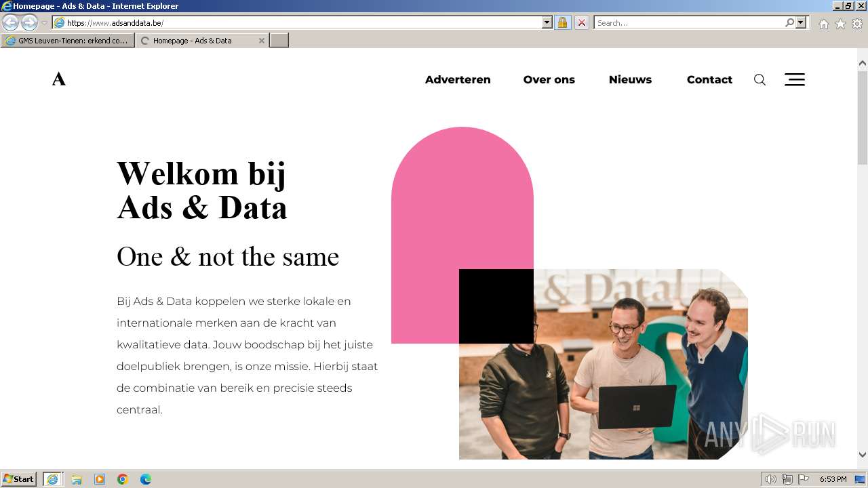The height and width of the screenshot is (488, 868).
Task: Click the team photo with laptop
Action: (604, 364)
